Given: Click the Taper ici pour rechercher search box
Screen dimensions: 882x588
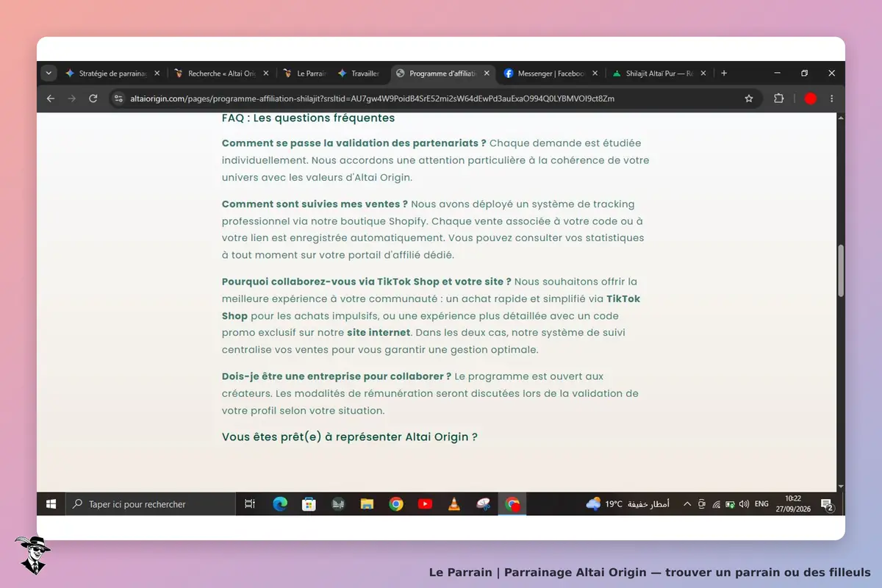Looking at the screenshot, I should 151,504.
